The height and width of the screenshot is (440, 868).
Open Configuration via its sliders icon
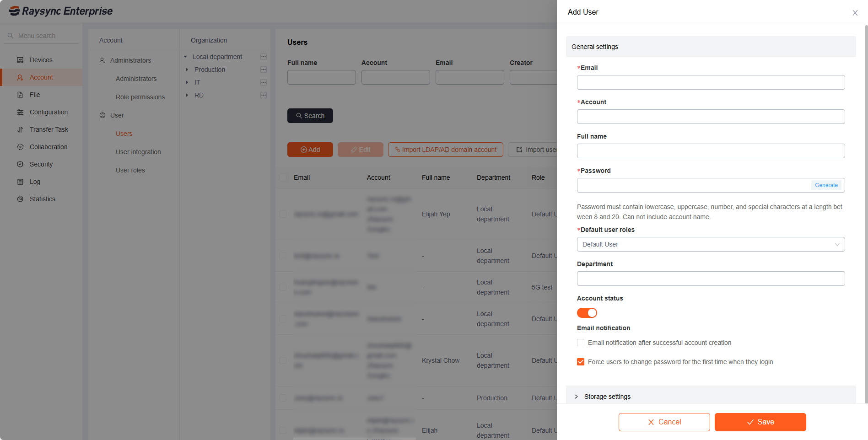click(20, 112)
